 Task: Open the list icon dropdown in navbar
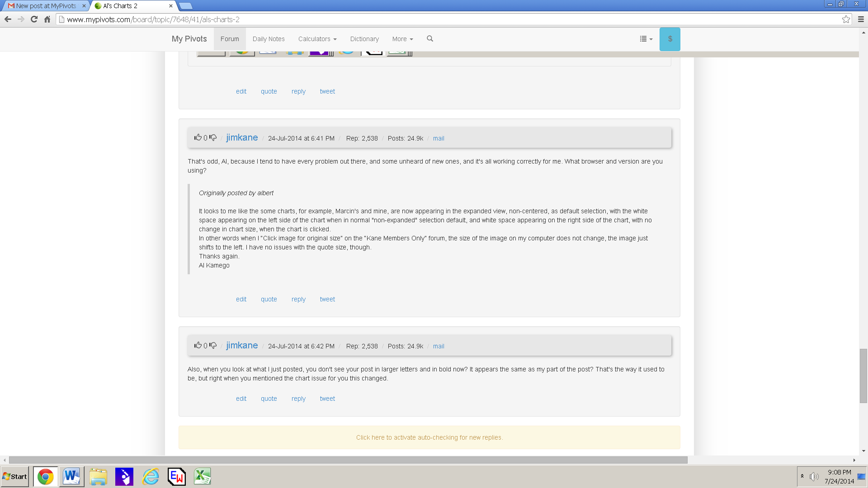(x=646, y=39)
